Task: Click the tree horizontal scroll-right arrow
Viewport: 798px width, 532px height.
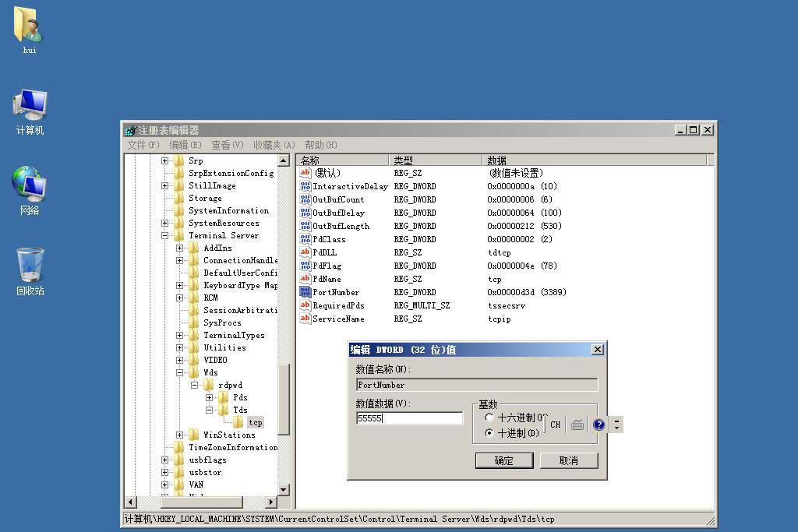Action: (x=271, y=502)
